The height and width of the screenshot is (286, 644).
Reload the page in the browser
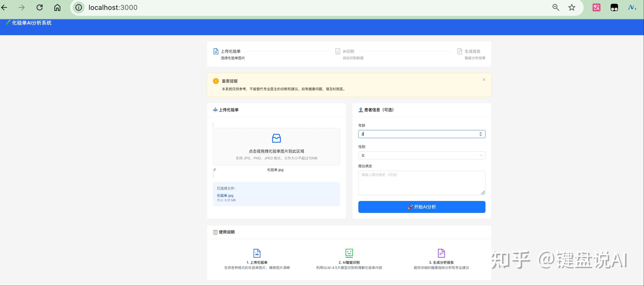pyautogui.click(x=40, y=7)
